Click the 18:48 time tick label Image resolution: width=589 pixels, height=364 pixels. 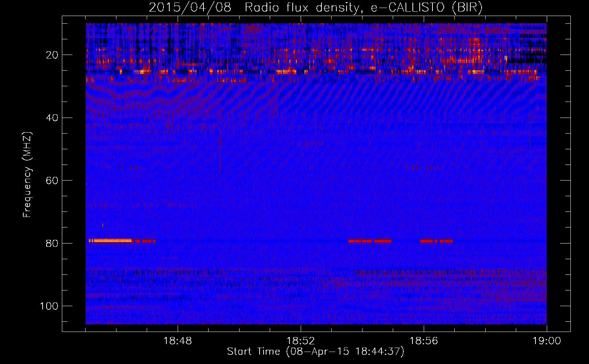click(178, 341)
